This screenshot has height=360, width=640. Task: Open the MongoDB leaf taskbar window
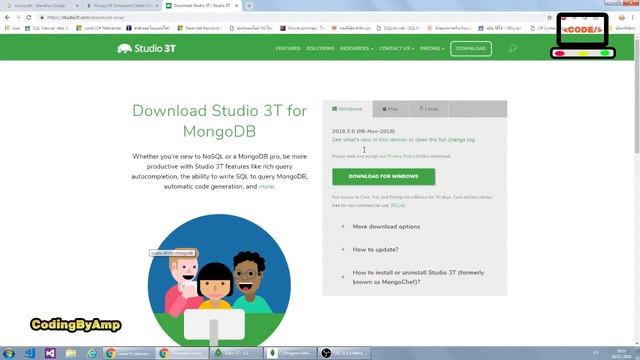point(290,353)
